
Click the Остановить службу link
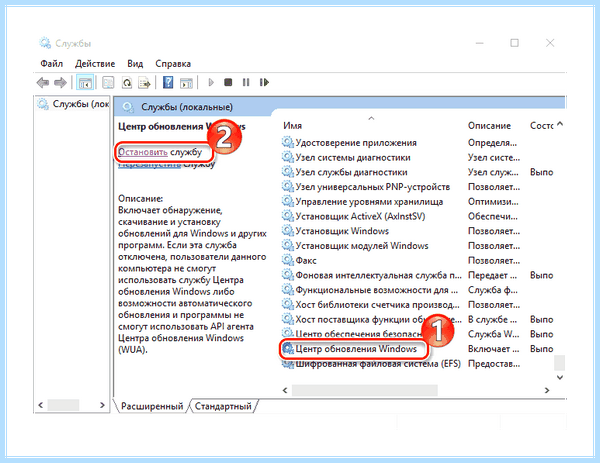[160, 152]
